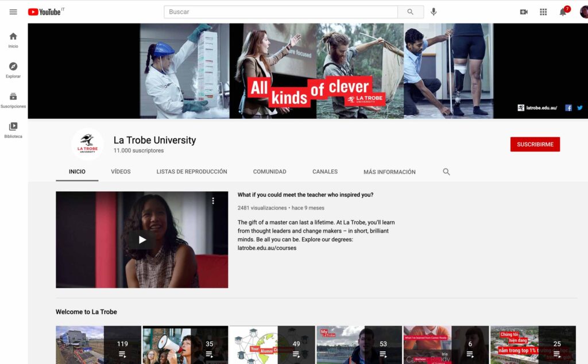Open latrobe.edu.au/ banner link

click(537, 108)
